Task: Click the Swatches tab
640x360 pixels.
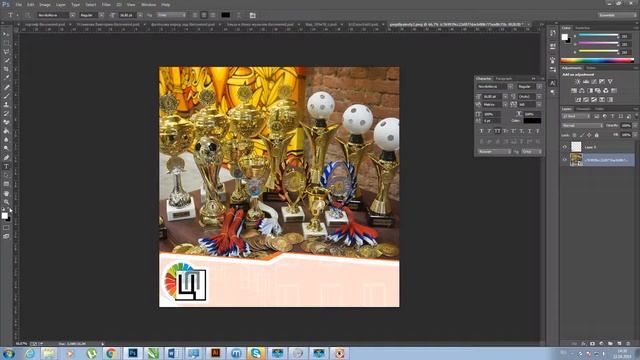Action: coord(582,28)
